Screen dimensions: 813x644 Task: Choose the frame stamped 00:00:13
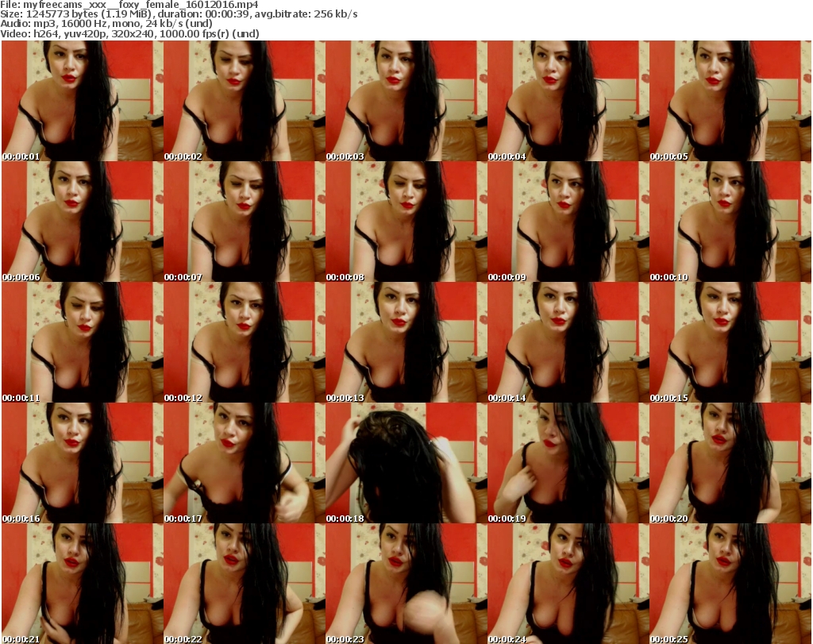coord(406,343)
